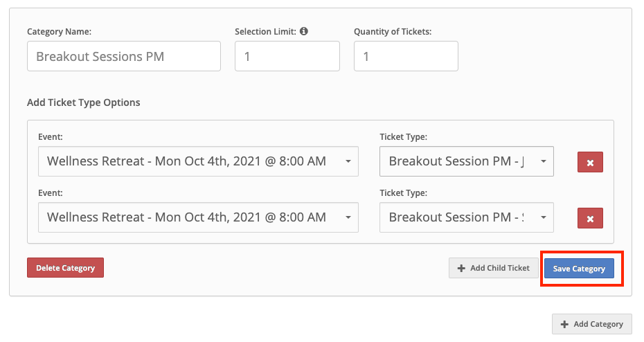The image size is (644, 342).
Task: Click the caret arrow of the second Event select
Action: pos(348,217)
